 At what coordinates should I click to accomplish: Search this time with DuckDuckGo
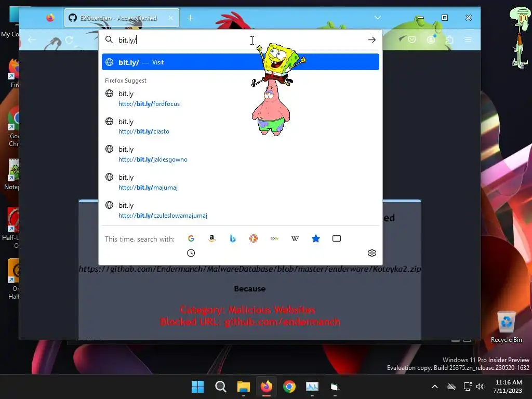pos(254,238)
